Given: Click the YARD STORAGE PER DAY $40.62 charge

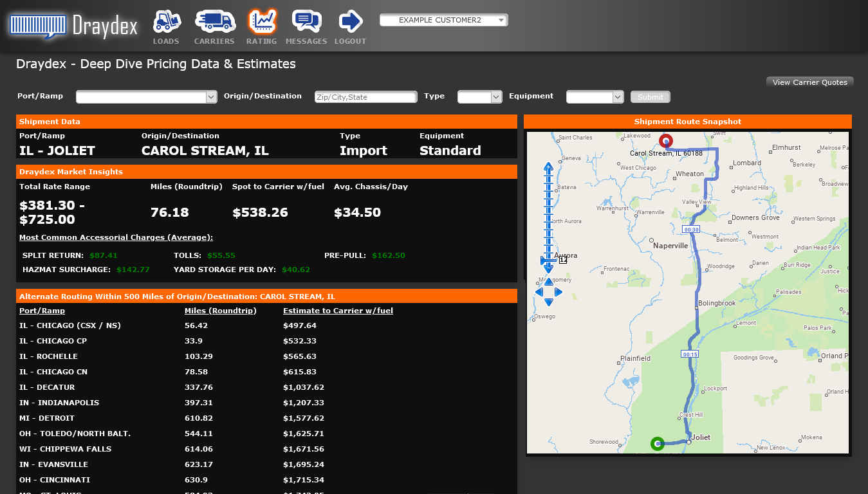Looking at the screenshot, I should pyautogui.click(x=242, y=270).
